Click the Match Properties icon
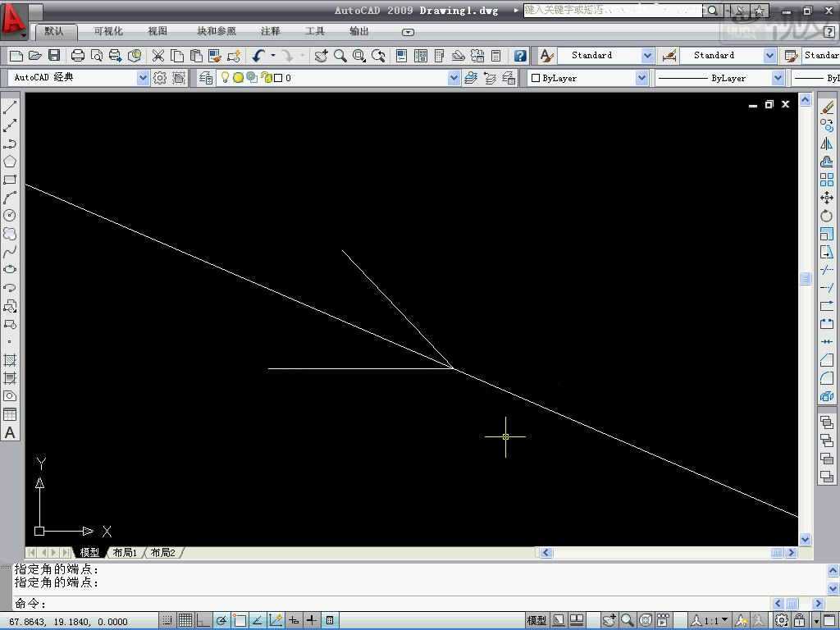840x630 pixels. (234, 55)
